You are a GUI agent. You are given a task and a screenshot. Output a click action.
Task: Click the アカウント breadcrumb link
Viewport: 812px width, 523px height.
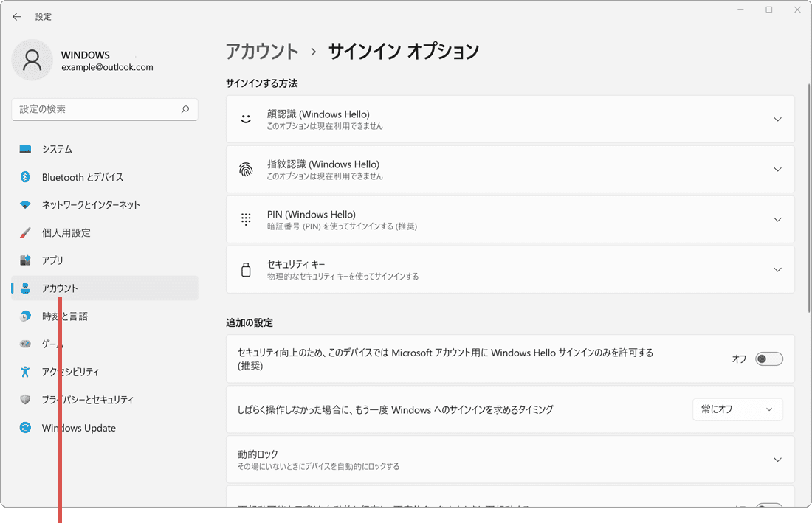click(263, 52)
